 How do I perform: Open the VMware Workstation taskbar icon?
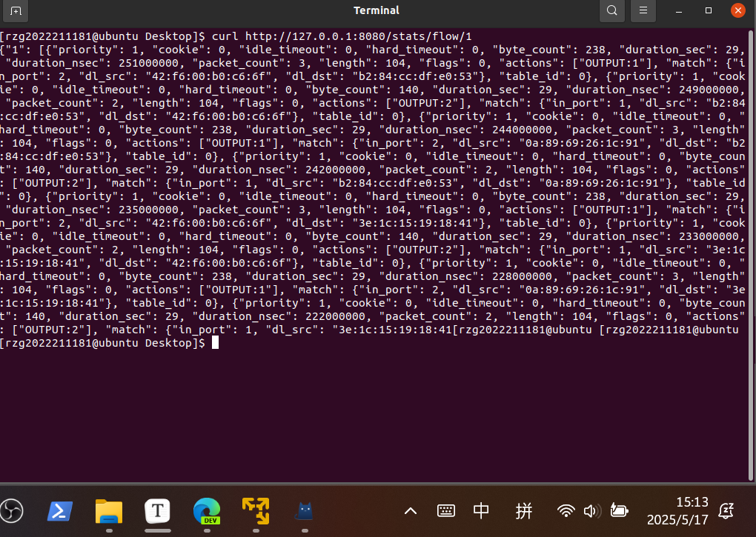256,509
